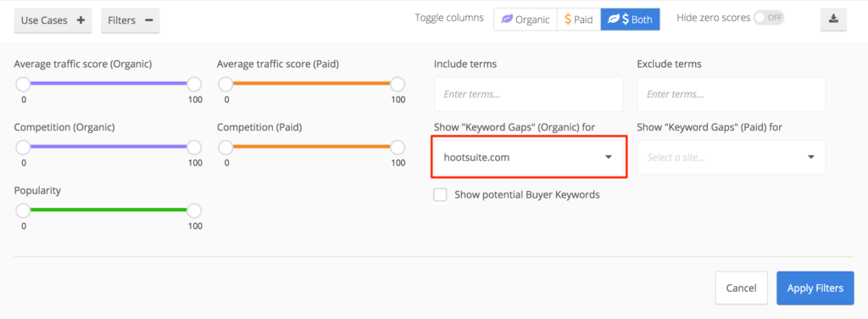Click Paid traffic score minimum handle
This screenshot has height=319, width=868.
click(x=225, y=84)
